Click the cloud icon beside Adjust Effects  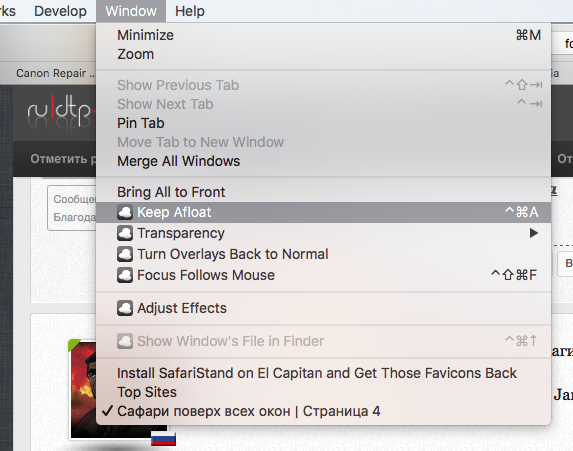click(125, 308)
